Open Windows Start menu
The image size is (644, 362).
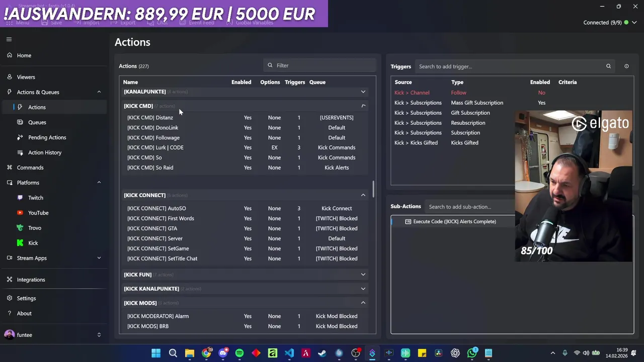point(156,353)
